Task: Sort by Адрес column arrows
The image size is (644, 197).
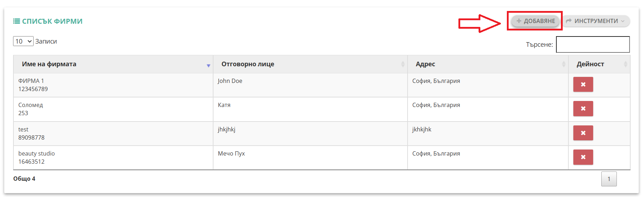Action: click(563, 64)
